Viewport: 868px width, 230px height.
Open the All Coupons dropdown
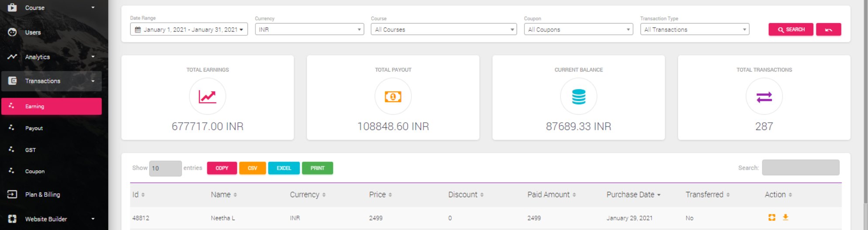coord(578,29)
